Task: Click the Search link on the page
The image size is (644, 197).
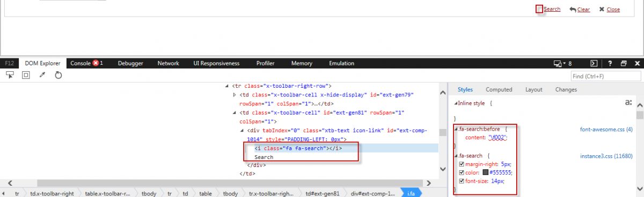Action: click(552, 9)
